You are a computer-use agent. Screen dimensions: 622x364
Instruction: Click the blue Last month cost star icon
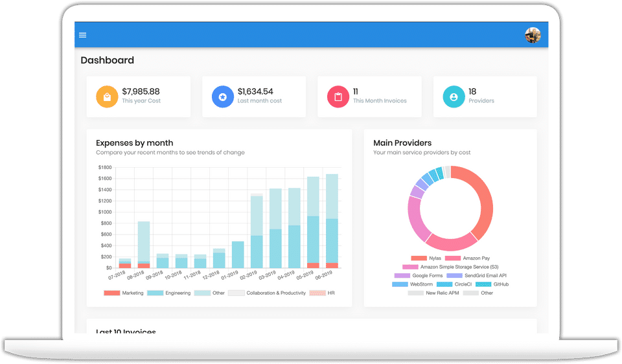point(222,97)
